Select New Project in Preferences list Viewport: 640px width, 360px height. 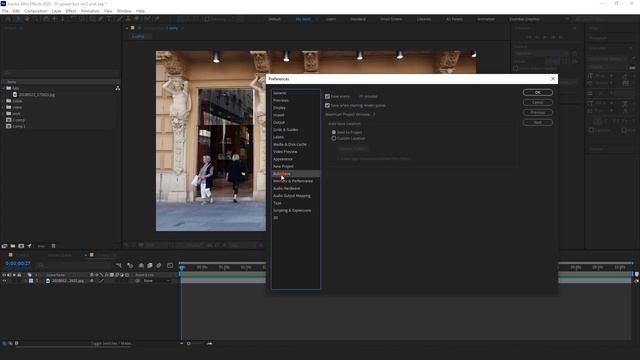click(283, 167)
